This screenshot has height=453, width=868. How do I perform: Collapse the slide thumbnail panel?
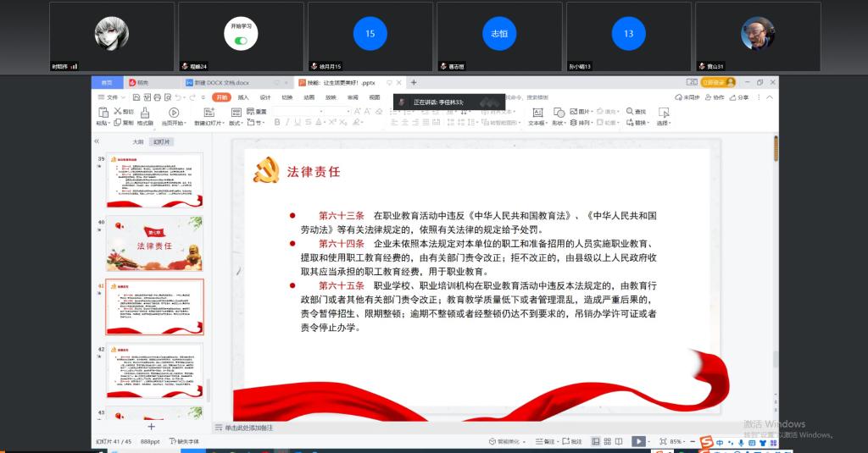[x=97, y=141]
